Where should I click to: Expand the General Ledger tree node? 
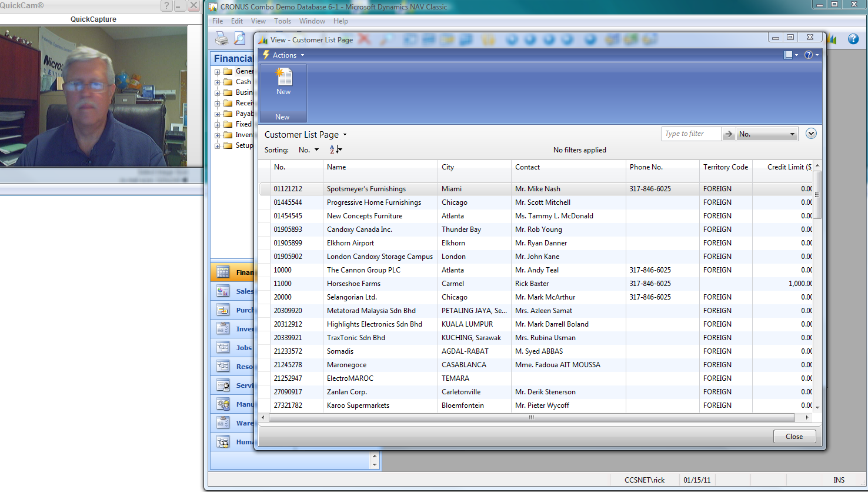pos(217,72)
